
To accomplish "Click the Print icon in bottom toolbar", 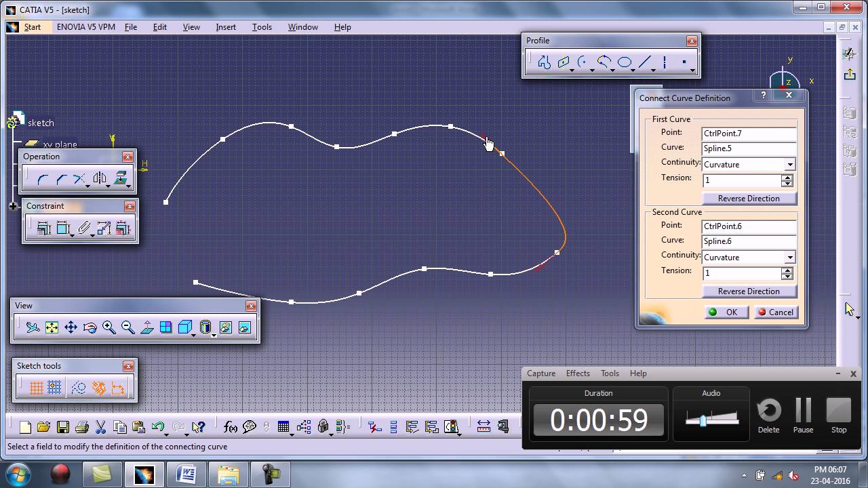I will (x=82, y=427).
